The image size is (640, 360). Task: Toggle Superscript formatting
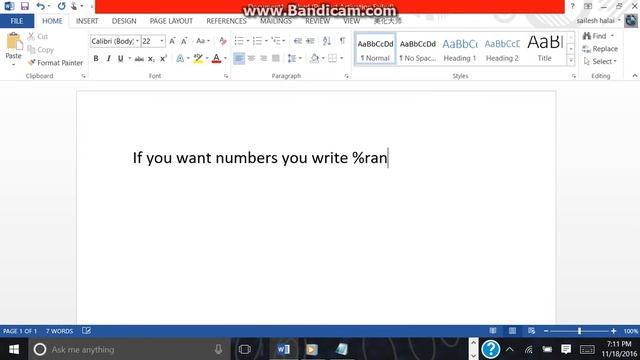(163, 58)
